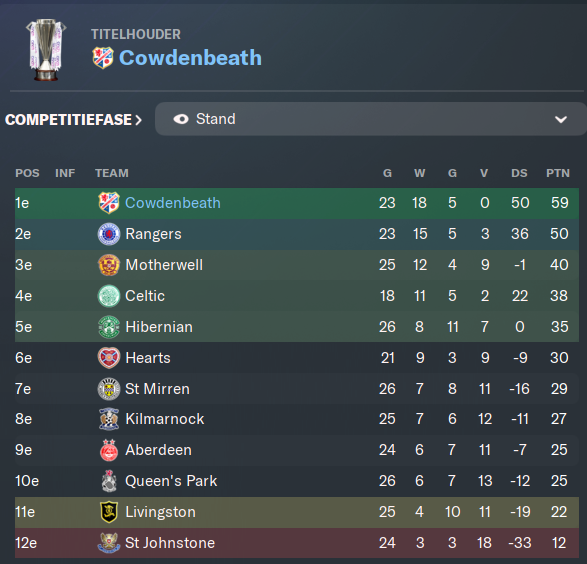Open the St Mirren team link
This screenshot has width=587, height=564.
(157, 389)
